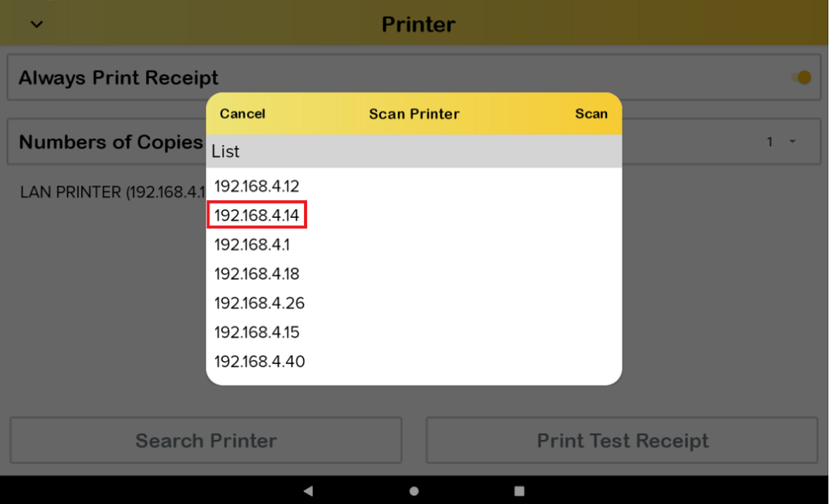Collapse the Printer settings screen via top chevron
Screen dimensions: 830x504
coord(36,24)
